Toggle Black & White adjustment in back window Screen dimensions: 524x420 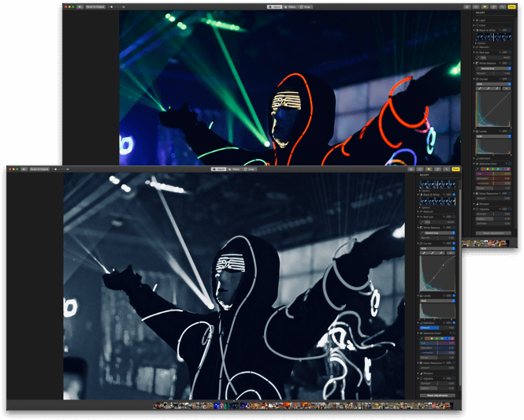click(510, 30)
